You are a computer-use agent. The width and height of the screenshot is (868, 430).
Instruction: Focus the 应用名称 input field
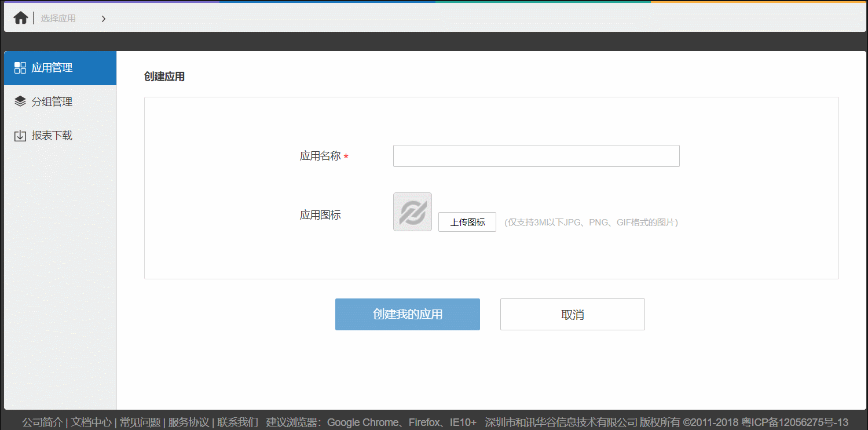click(x=536, y=156)
